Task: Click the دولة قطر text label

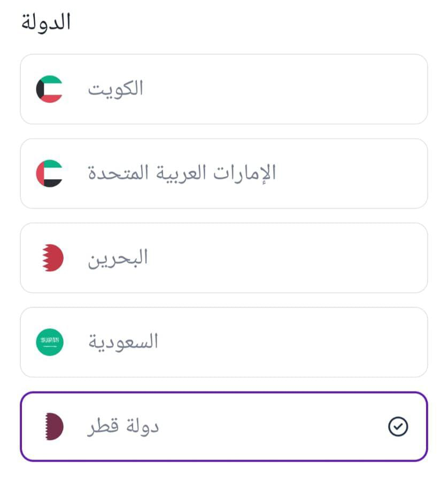Action: 123,426
